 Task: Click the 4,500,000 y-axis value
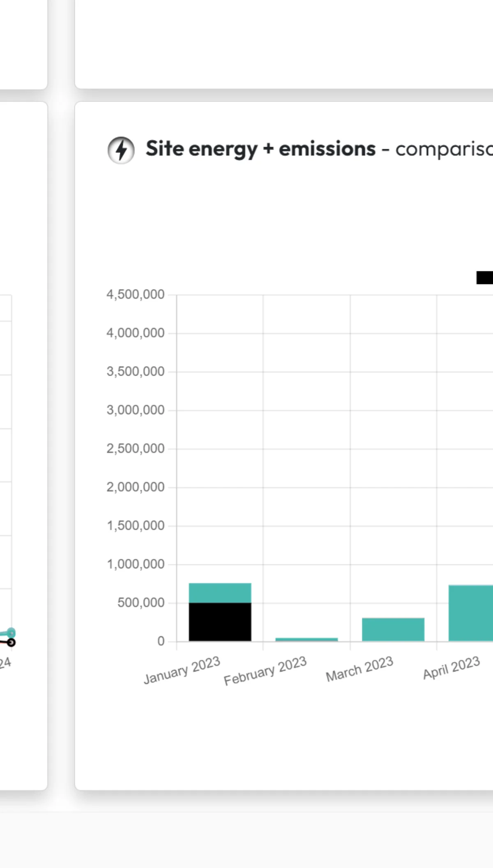135,295
